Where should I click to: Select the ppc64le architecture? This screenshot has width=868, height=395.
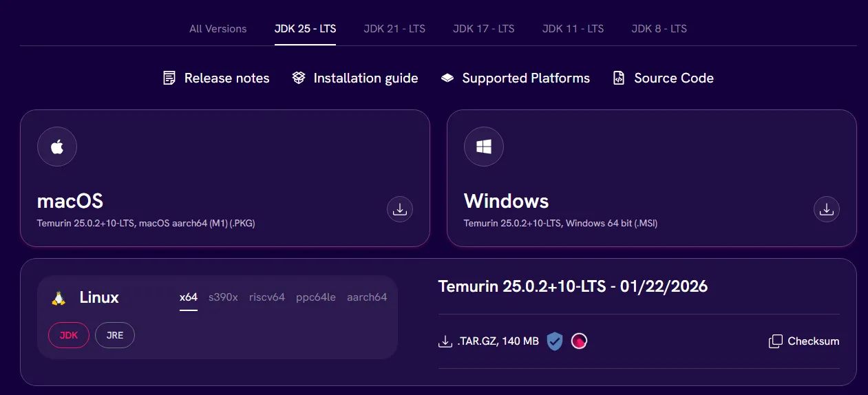pyautogui.click(x=316, y=297)
